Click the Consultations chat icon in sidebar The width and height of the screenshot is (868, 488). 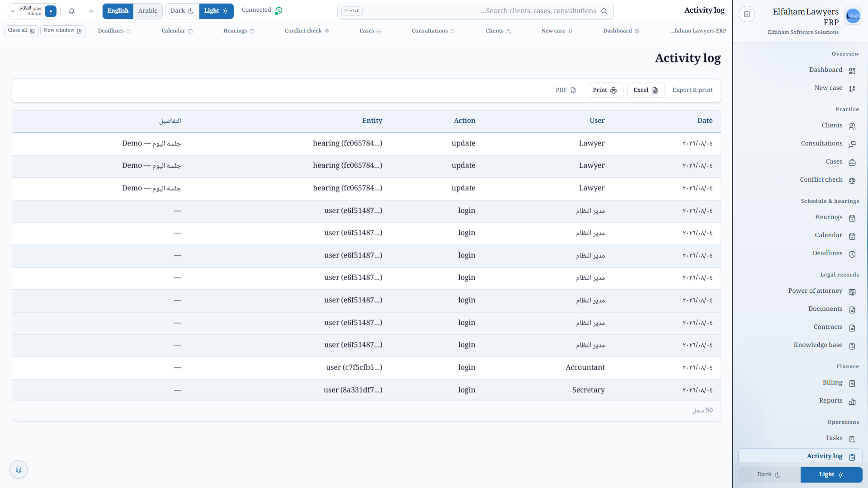(x=852, y=145)
